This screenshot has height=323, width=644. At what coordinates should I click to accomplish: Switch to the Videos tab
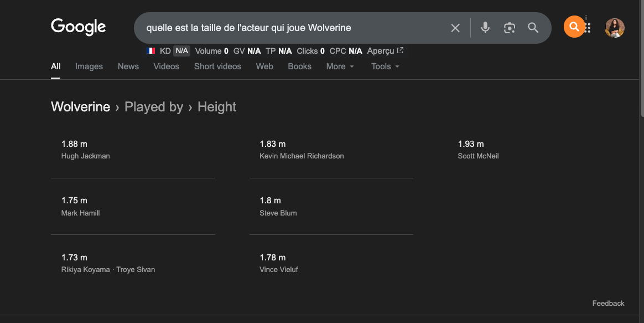[x=166, y=66]
